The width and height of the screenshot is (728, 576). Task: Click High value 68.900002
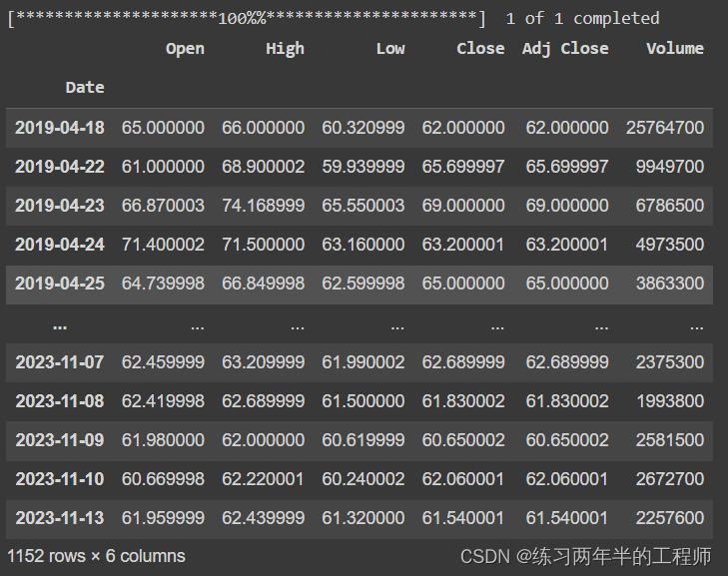264,167
